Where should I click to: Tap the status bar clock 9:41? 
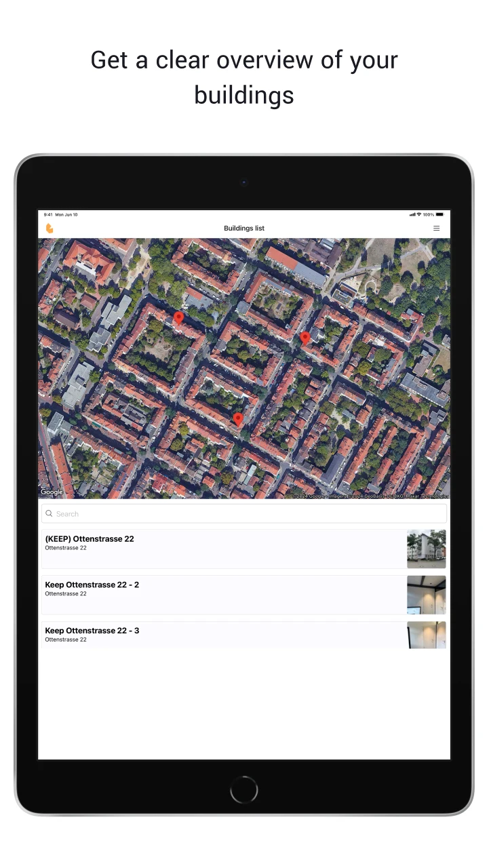coord(48,214)
